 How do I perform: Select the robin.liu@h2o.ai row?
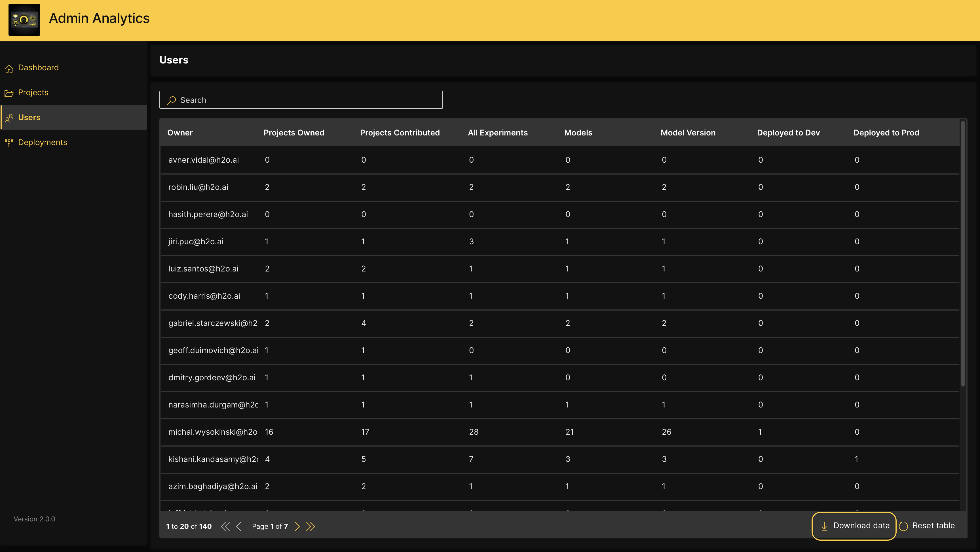tap(198, 187)
